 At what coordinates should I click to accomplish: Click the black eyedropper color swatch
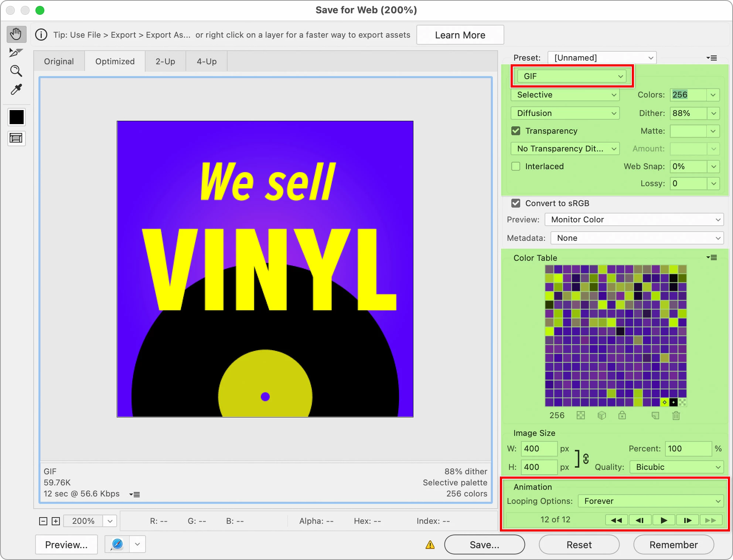coord(16,117)
